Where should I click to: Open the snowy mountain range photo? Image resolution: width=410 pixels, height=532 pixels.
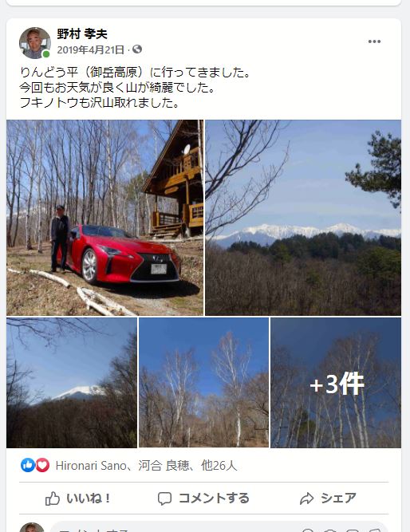coord(303,218)
